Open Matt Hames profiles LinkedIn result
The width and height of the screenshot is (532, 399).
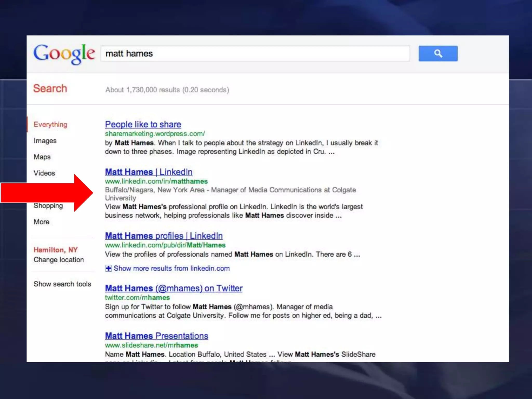click(x=164, y=236)
